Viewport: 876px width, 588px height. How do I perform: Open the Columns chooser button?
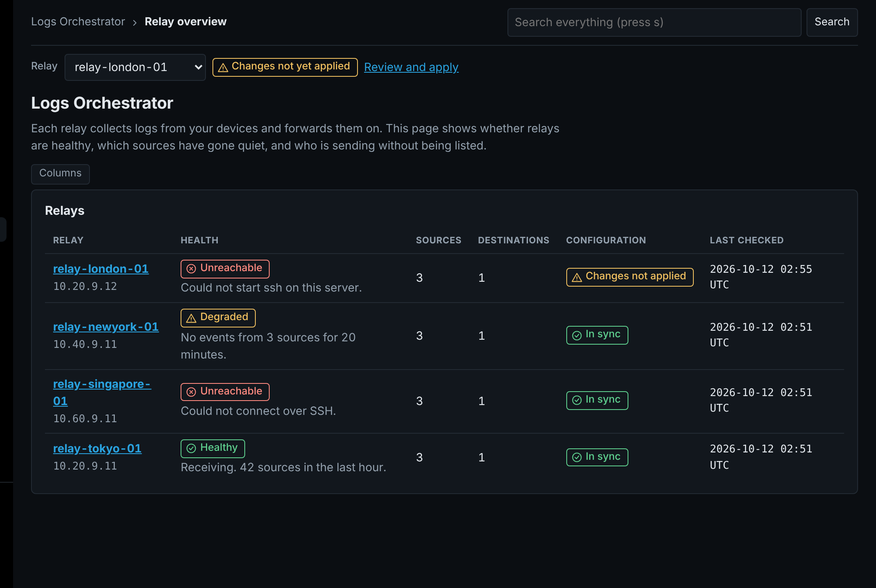pos(60,174)
